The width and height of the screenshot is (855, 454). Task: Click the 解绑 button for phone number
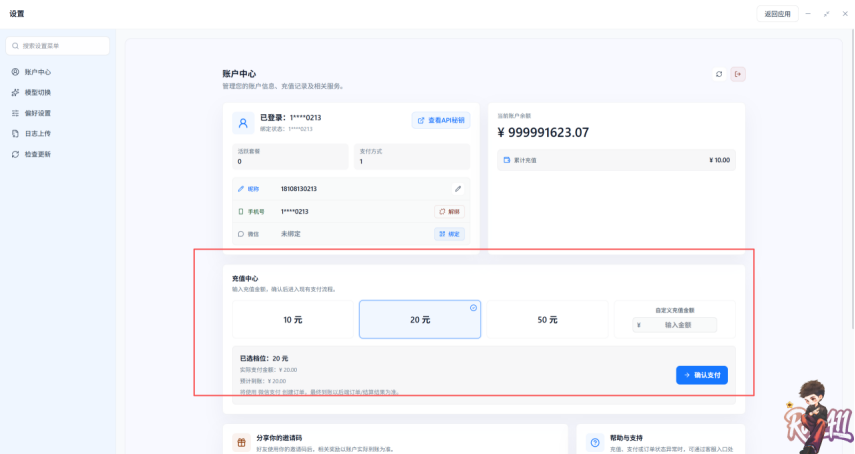(x=449, y=211)
